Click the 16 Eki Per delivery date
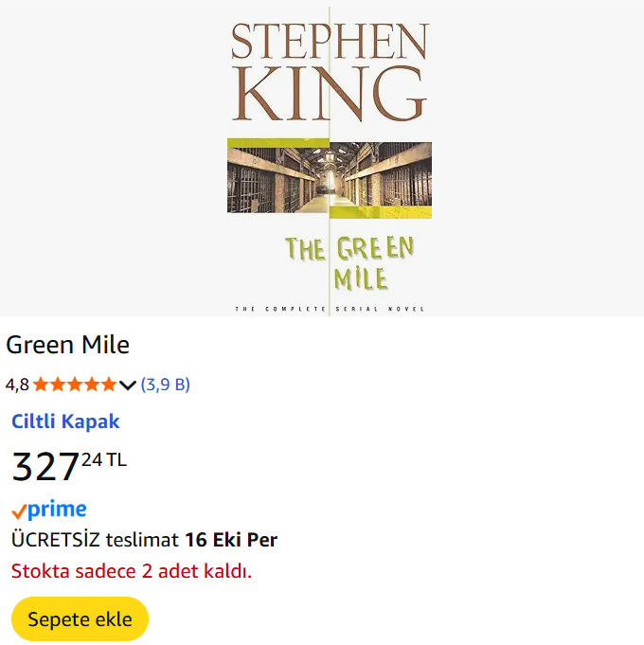Screen dimensions: 644x645 click(231, 540)
